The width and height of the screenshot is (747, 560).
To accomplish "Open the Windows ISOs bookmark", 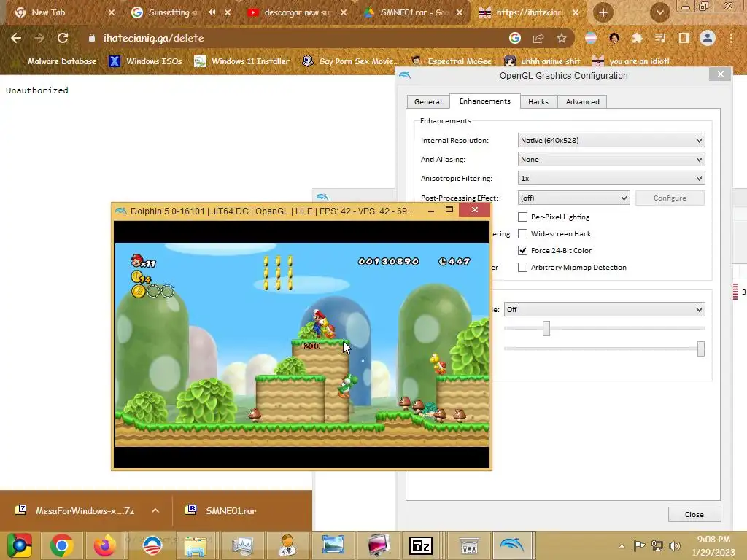I will coord(146,61).
